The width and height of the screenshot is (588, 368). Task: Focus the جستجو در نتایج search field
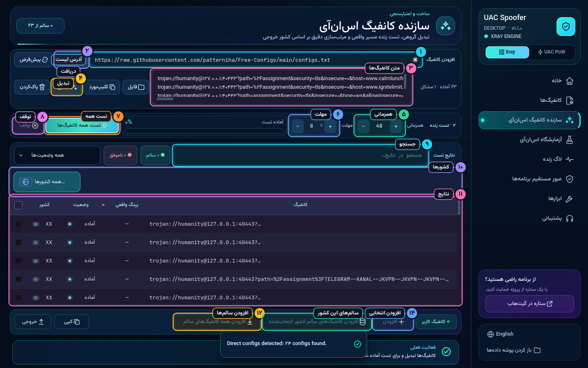301,155
